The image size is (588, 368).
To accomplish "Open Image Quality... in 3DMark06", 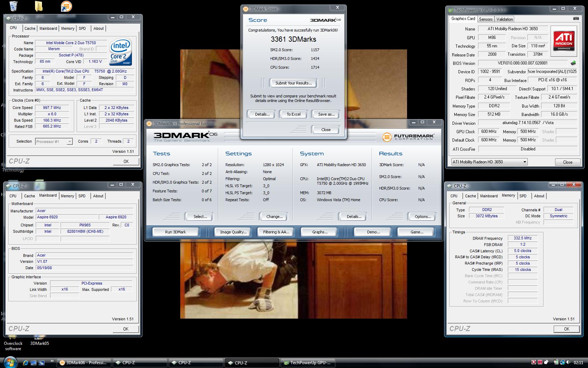I will coord(233,232).
